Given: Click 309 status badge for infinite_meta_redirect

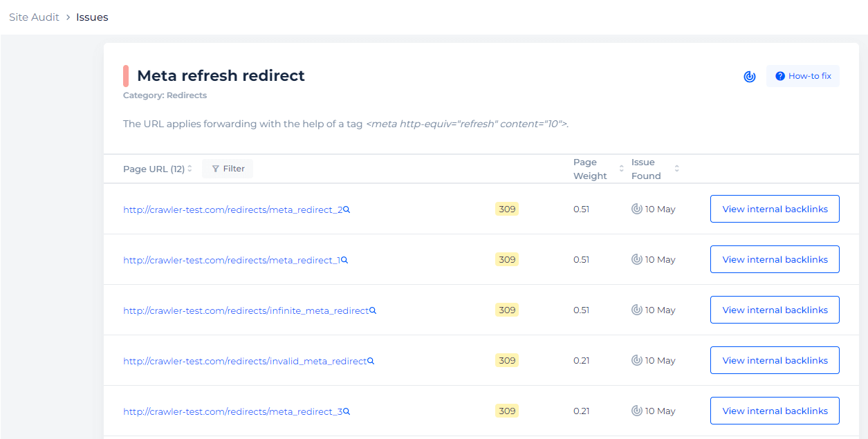Looking at the screenshot, I should coord(507,310).
